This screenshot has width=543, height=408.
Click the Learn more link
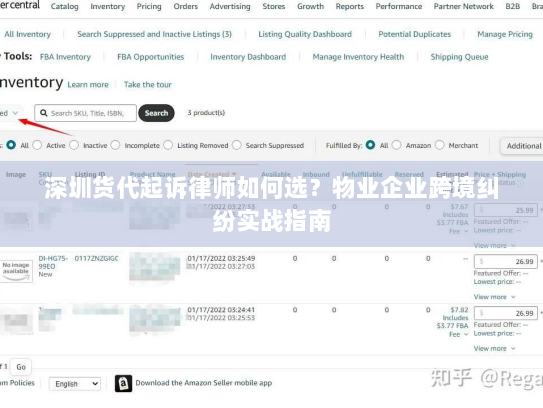pos(88,85)
